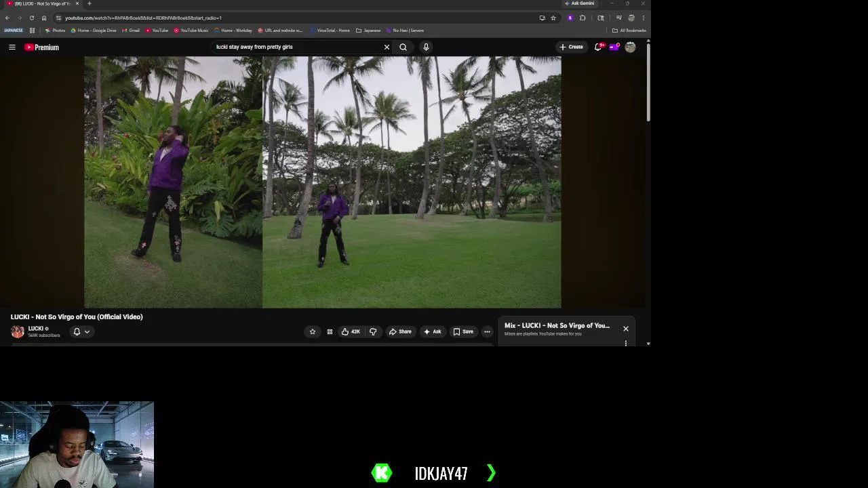Expand the All Bookmarks folder
The height and width of the screenshot is (488, 868).
pos(629,30)
